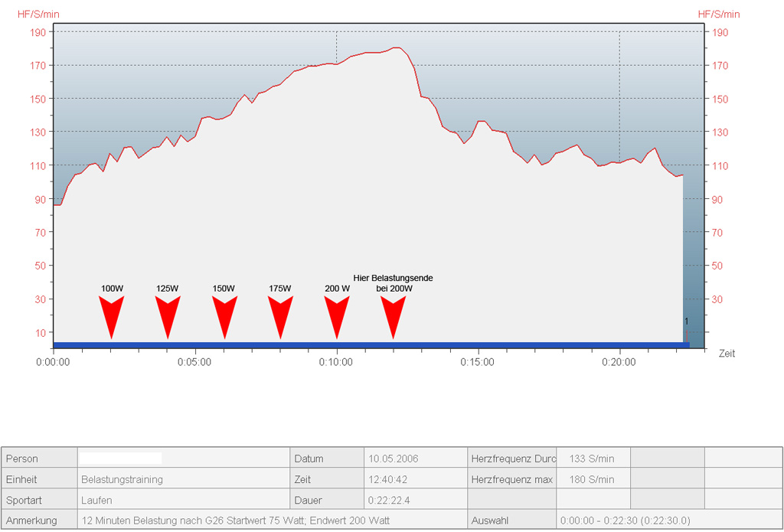Screen dimensions: 784x532
Task: Select the average heart rate 133 S/min
Action: 592,459
